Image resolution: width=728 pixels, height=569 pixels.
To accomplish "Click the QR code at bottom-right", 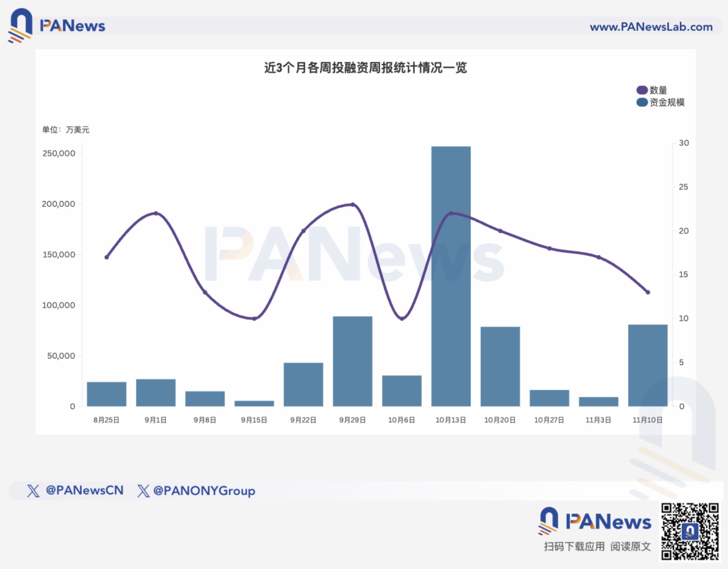I will pyautogui.click(x=690, y=531).
